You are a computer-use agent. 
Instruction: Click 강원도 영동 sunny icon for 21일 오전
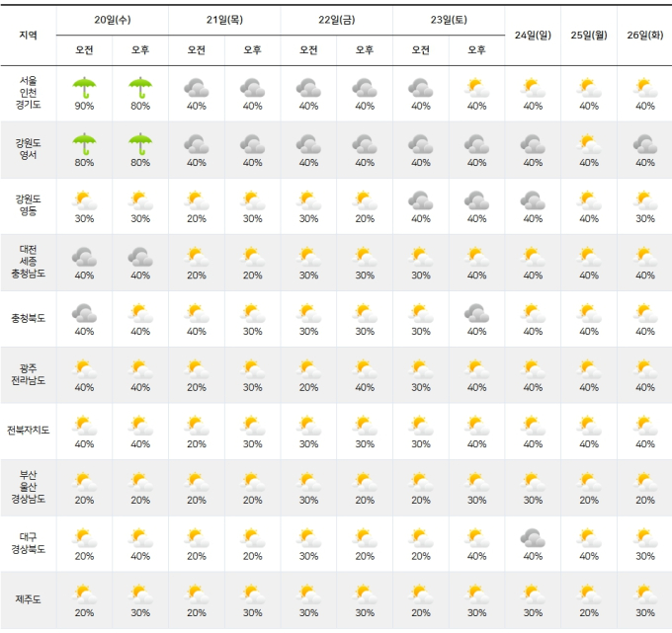click(x=197, y=200)
